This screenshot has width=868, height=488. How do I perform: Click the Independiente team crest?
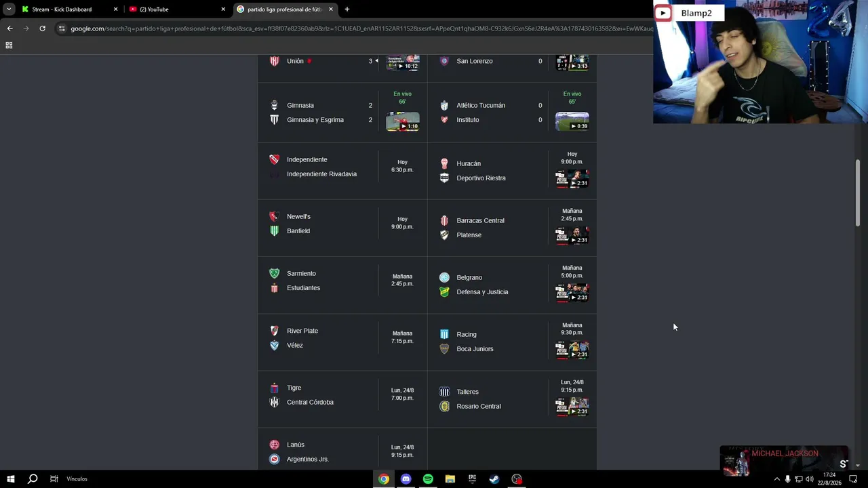274,160
